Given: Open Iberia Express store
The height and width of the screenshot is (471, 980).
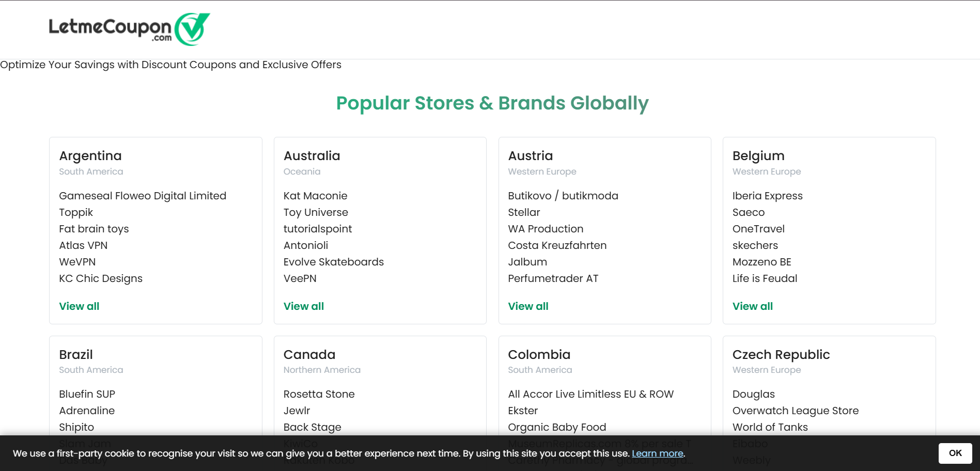Looking at the screenshot, I should 768,196.
